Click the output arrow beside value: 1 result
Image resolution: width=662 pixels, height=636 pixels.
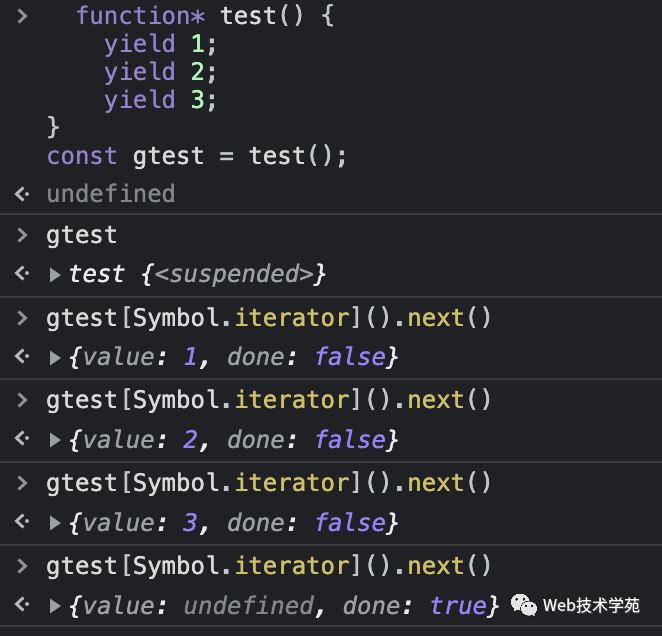tap(22, 357)
